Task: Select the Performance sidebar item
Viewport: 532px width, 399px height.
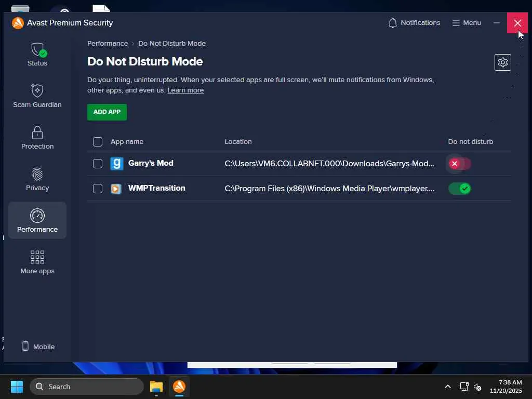Action: (37, 220)
